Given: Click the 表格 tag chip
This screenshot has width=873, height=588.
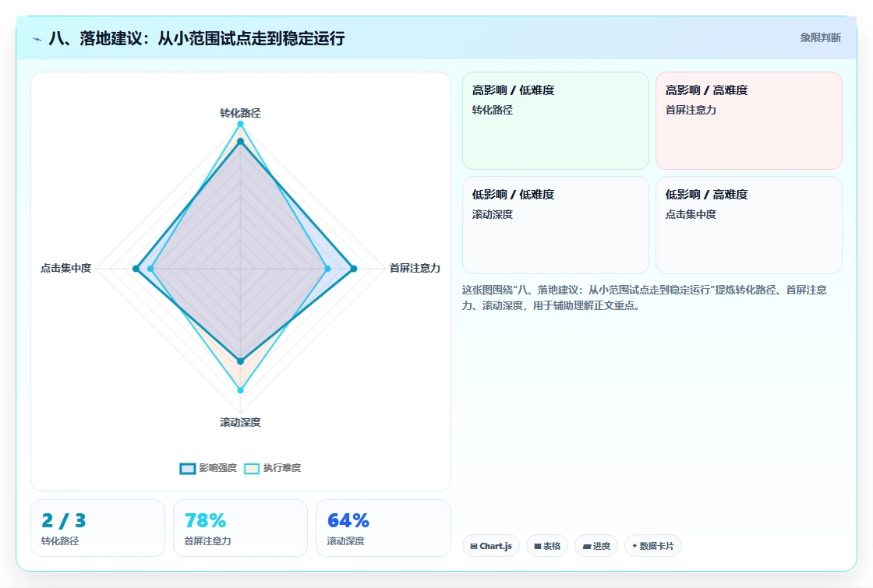Looking at the screenshot, I should point(547,546).
